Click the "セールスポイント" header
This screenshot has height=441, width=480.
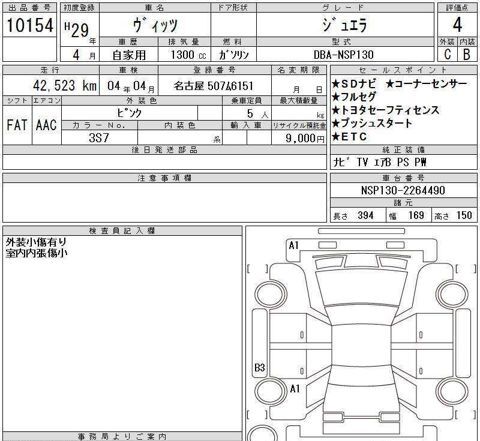pyautogui.click(x=403, y=70)
